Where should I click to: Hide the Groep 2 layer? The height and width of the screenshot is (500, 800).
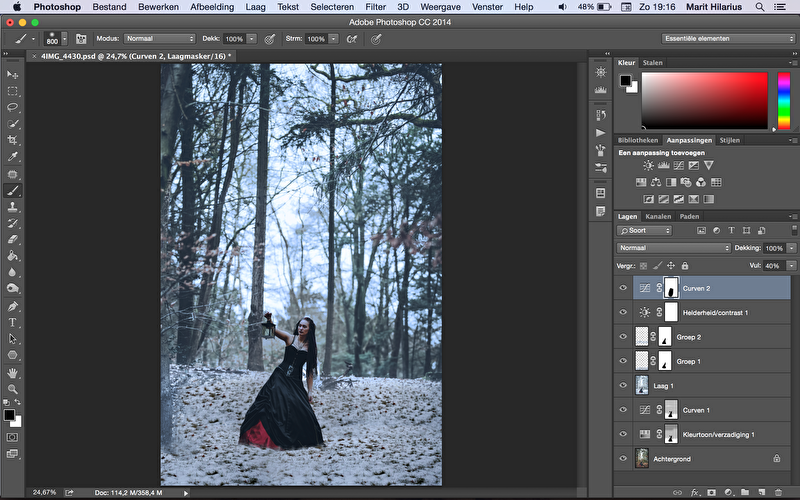[623, 337]
